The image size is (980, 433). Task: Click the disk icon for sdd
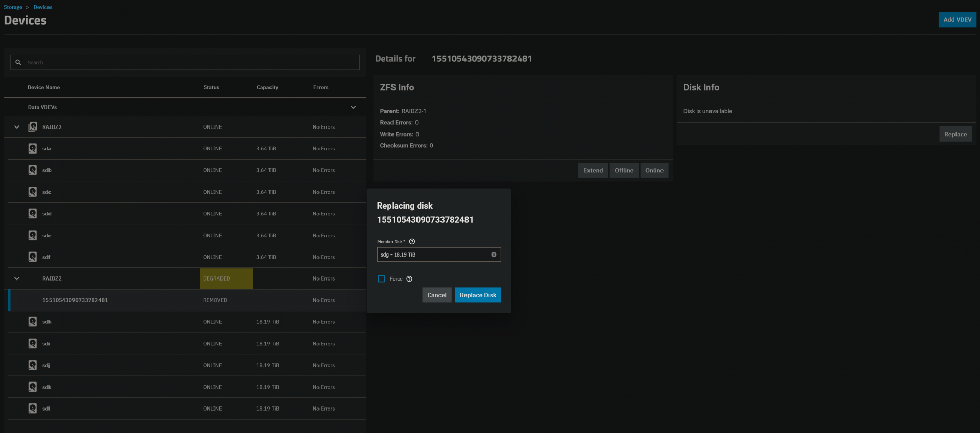tap(33, 213)
